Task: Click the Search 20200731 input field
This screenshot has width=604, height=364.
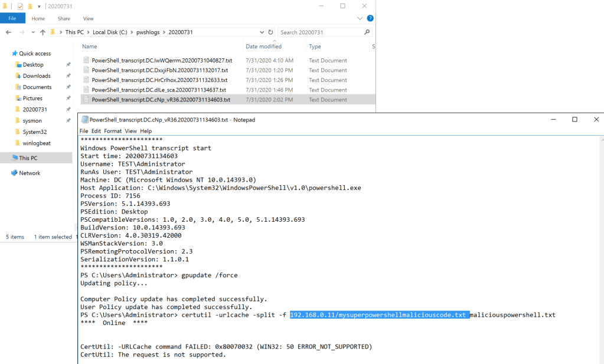Action: coord(320,32)
